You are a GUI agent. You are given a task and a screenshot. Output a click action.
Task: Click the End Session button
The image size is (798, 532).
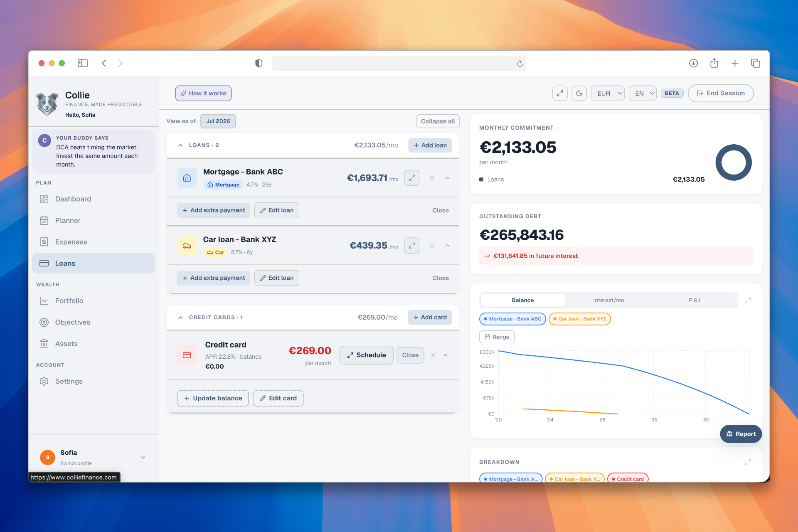[x=721, y=93]
